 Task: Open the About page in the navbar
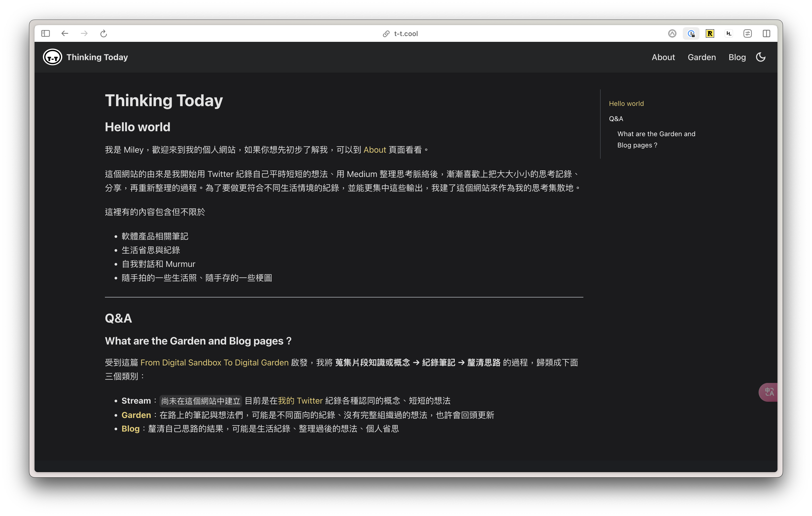click(663, 57)
